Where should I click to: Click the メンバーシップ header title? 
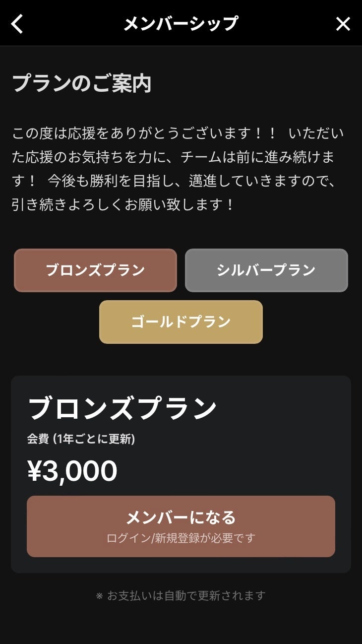(181, 23)
